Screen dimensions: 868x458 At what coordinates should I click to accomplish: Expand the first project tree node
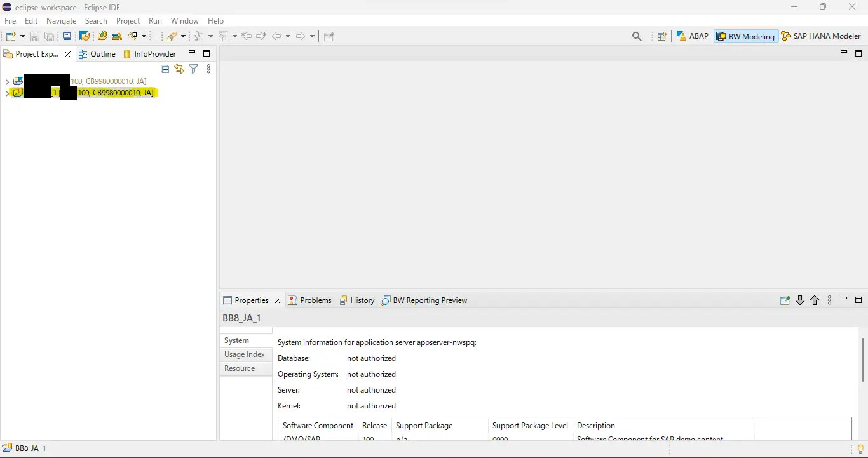pyautogui.click(x=6, y=81)
